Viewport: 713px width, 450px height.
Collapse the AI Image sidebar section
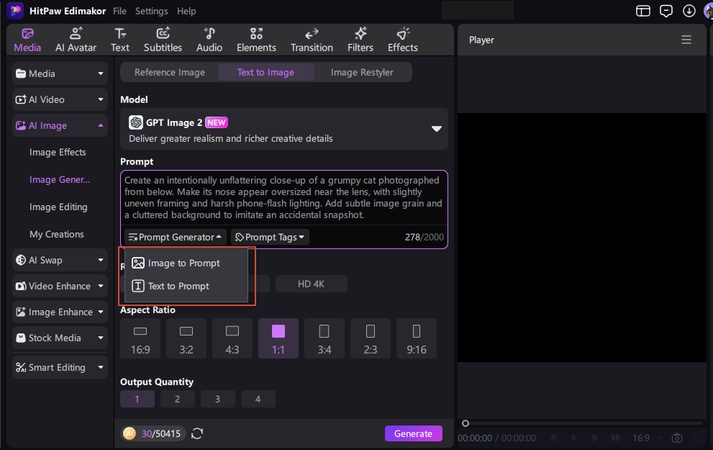click(x=60, y=125)
